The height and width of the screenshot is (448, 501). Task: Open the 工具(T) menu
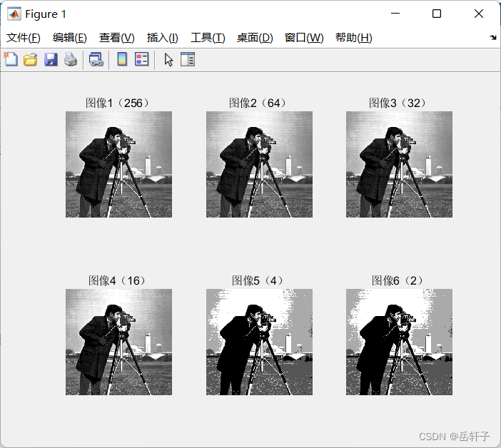pyautogui.click(x=208, y=38)
